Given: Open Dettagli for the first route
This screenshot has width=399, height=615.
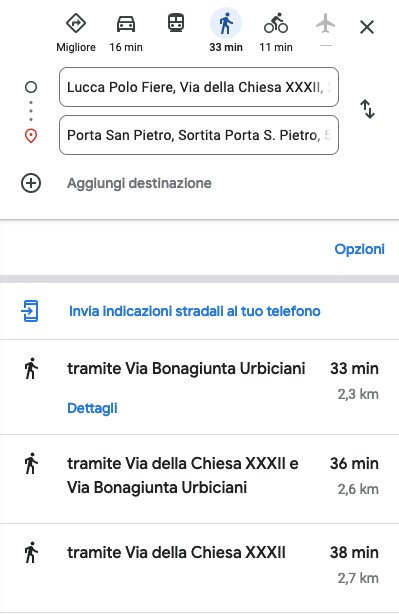Looking at the screenshot, I should click(92, 408).
